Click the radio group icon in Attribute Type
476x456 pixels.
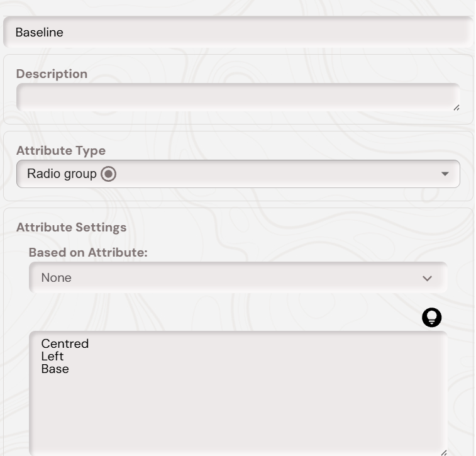tap(109, 174)
